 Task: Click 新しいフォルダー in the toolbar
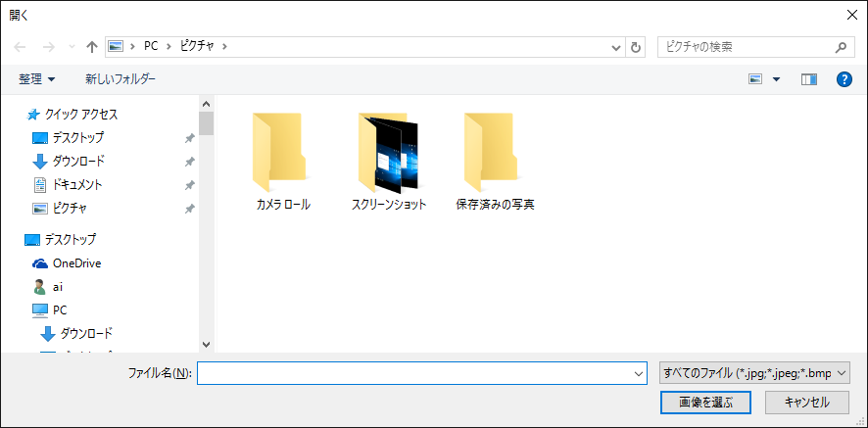[x=121, y=78]
